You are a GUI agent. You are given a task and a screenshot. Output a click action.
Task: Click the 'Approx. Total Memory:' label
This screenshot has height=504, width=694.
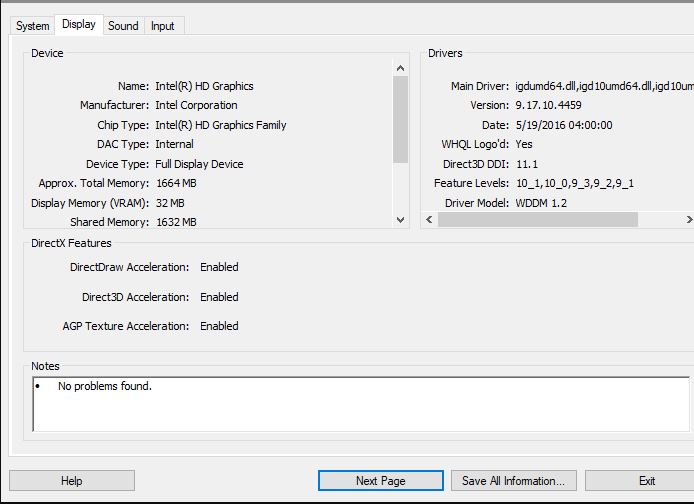(x=94, y=183)
